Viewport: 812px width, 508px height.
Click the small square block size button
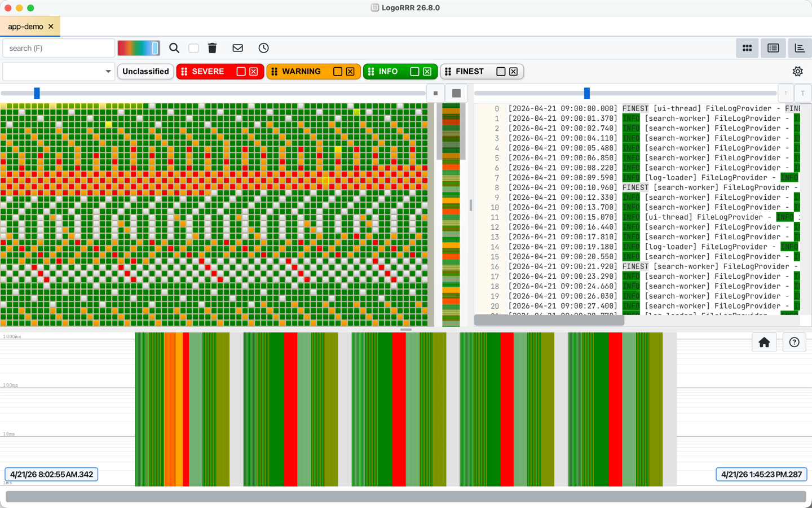435,93
